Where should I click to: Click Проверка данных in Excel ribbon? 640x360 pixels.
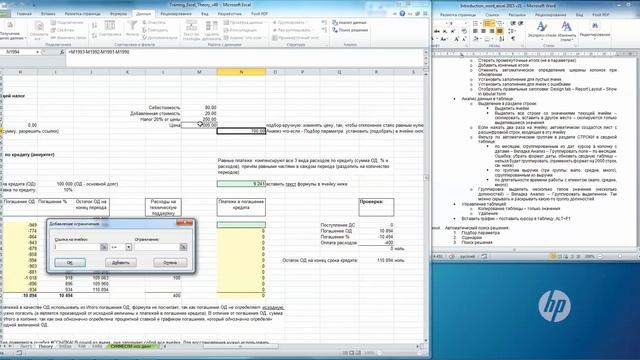click(243, 22)
